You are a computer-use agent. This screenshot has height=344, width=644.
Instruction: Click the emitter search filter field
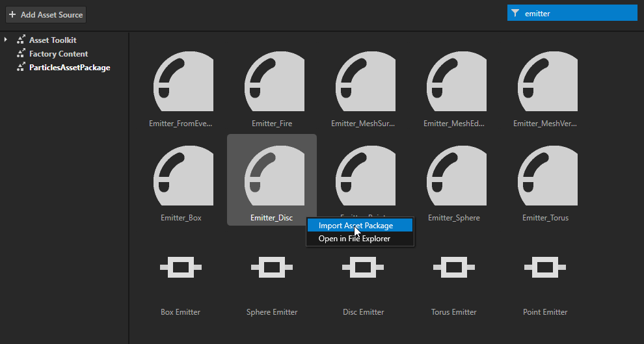click(572, 13)
